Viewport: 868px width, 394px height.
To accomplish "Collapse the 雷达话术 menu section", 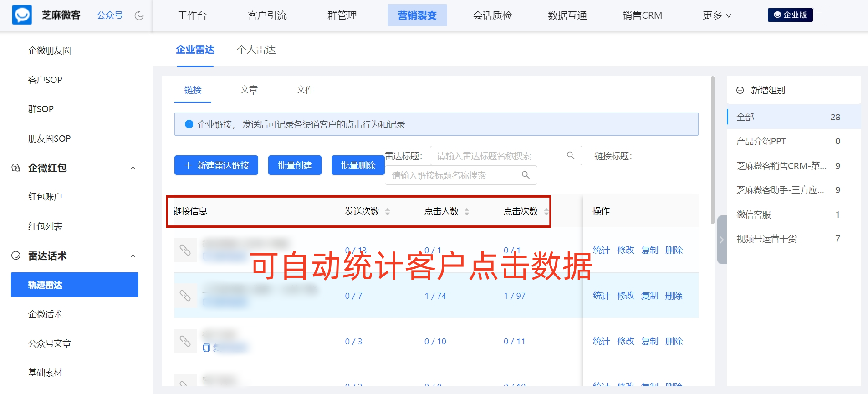I will [133, 256].
